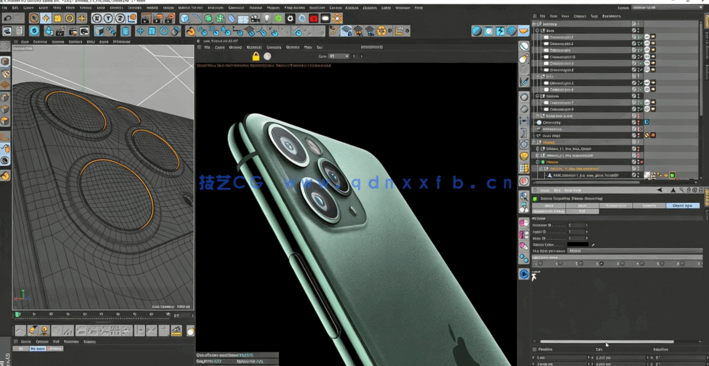Open the Help menu in the main menu bar
709x366 pixels.
(419, 8)
